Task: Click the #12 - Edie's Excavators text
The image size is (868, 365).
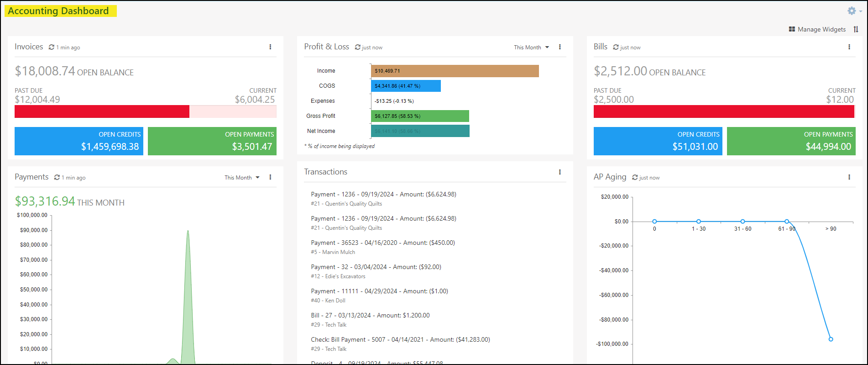Action: [338, 276]
